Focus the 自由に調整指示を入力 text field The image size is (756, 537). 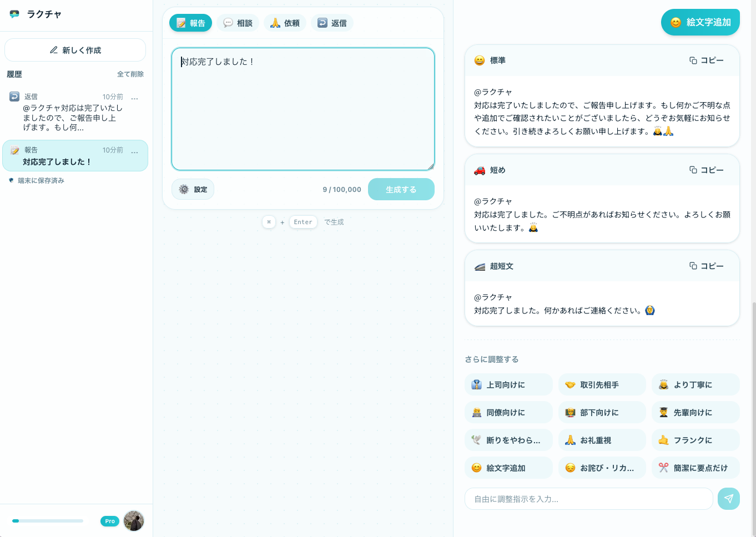tap(588, 499)
